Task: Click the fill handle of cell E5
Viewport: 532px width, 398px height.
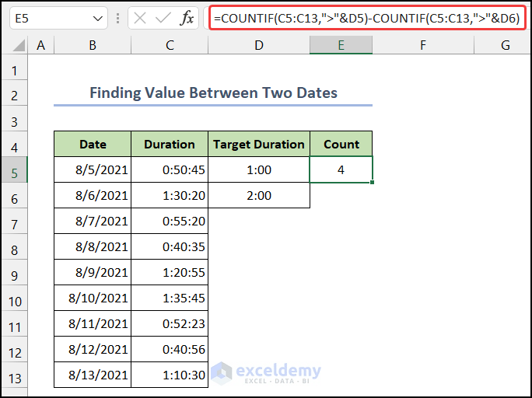Action: (373, 183)
